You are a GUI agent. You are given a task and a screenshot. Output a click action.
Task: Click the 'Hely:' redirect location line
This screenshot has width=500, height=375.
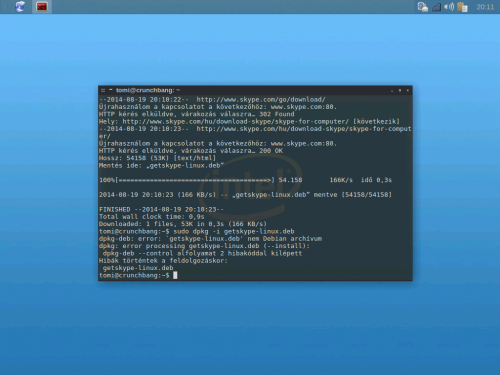tap(249, 121)
